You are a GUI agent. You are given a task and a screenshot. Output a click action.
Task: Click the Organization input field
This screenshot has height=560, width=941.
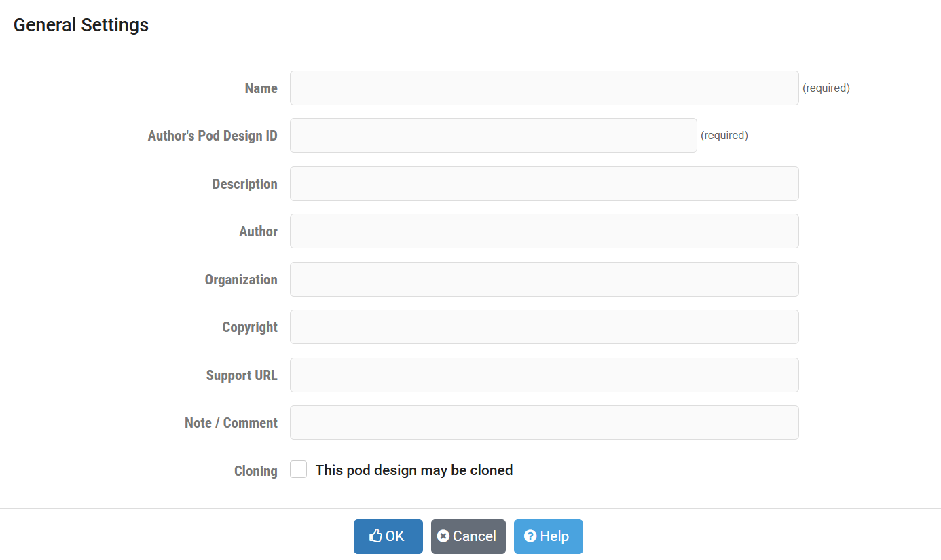pos(543,279)
